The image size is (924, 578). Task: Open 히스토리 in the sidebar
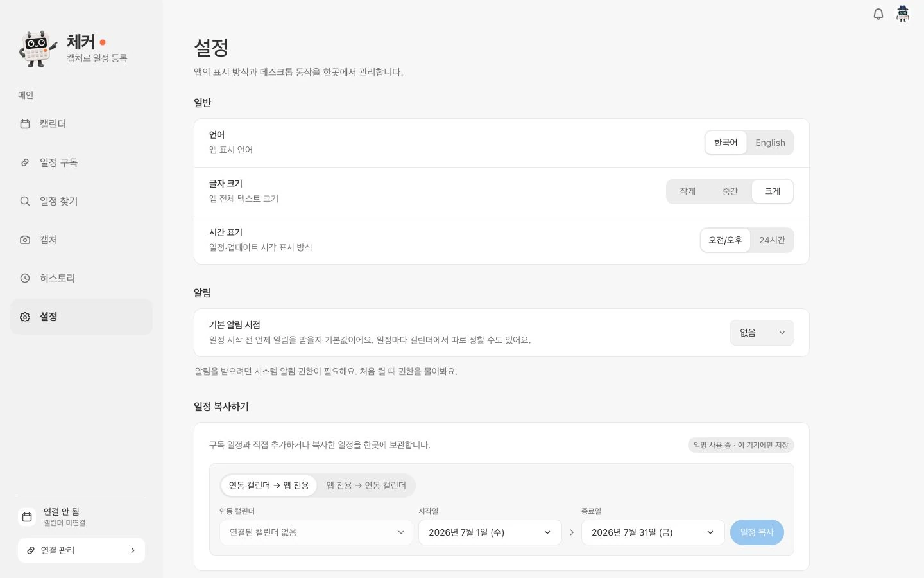(81, 278)
